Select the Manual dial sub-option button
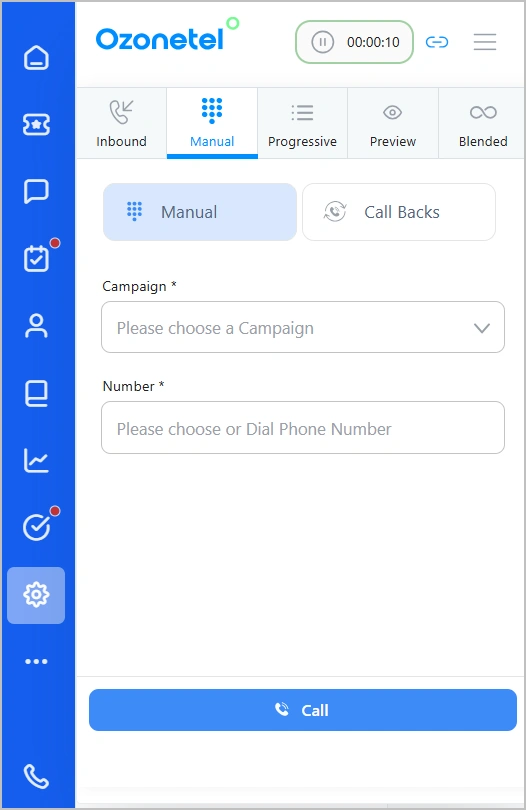The width and height of the screenshot is (526, 810). click(200, 212)
